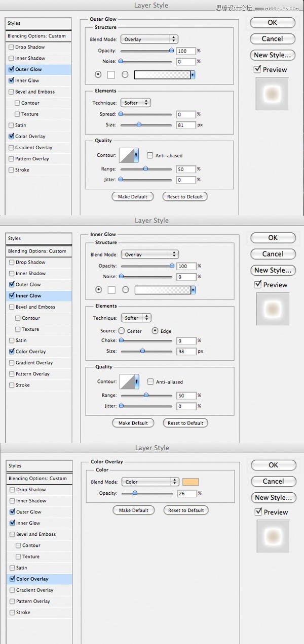Open the Softer technique dropdown in Outer Glow settings
The width and height of the screenshot is (304, 644).
coord(135,103)
